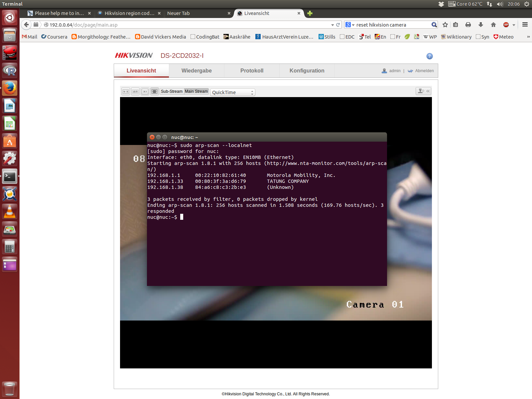Open URL history dropdown in address bar
This screenshot has width=532, height=399.
point(332,25)
